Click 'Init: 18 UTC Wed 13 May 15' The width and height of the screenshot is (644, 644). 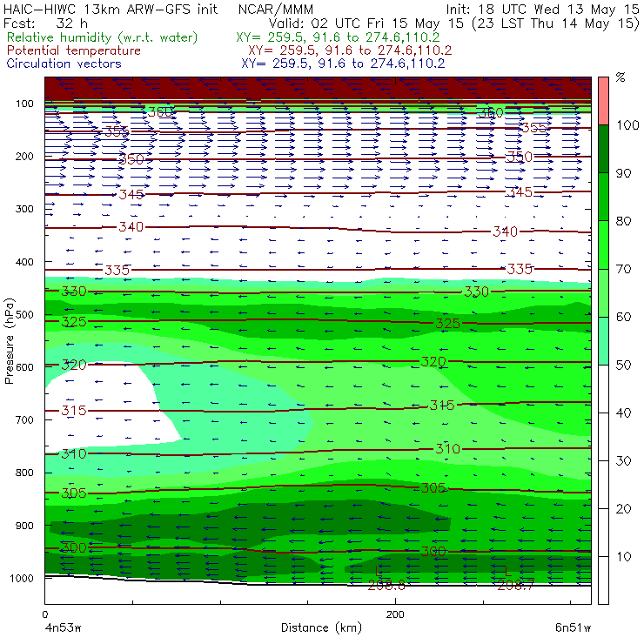pyautogui.click(x=542, y=10)
